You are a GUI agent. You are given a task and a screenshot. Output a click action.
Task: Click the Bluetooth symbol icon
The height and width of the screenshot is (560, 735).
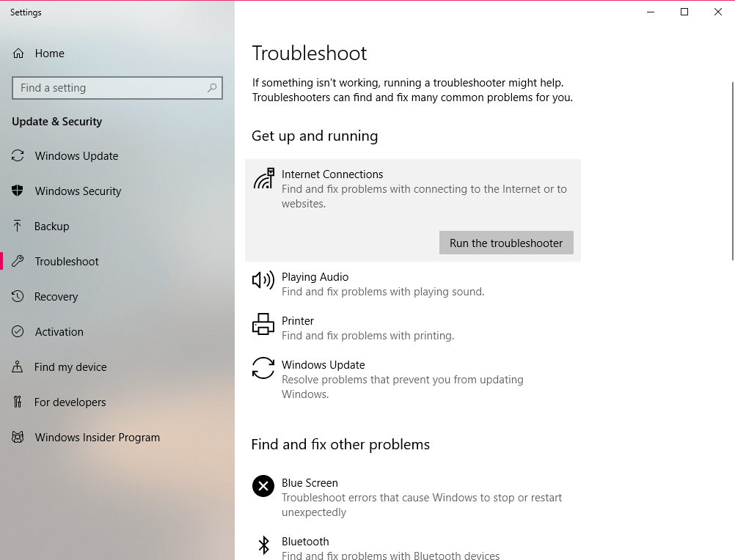point(264,545)
